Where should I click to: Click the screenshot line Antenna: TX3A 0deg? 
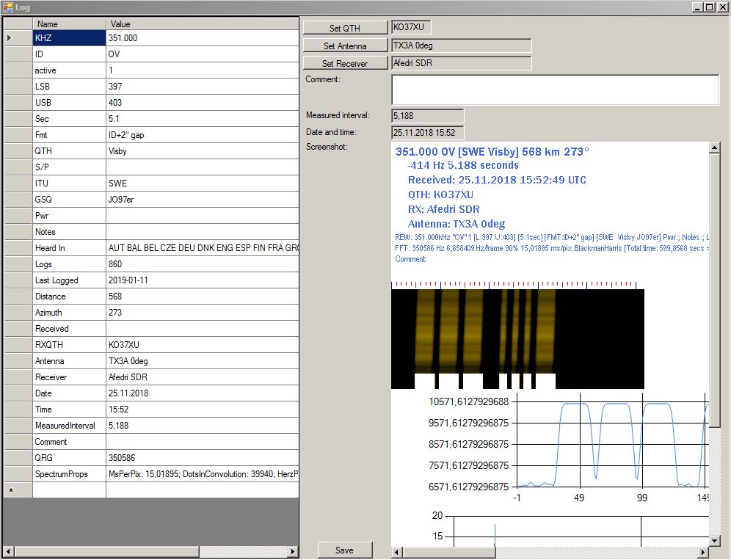point(457,224)
